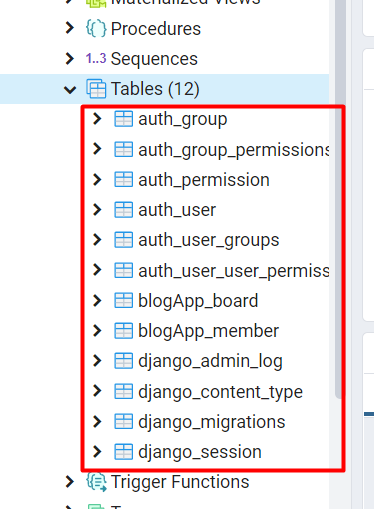The image size is (374, 509).
Task: Click the django_session table icon
Action: click(x=123, y=452)
